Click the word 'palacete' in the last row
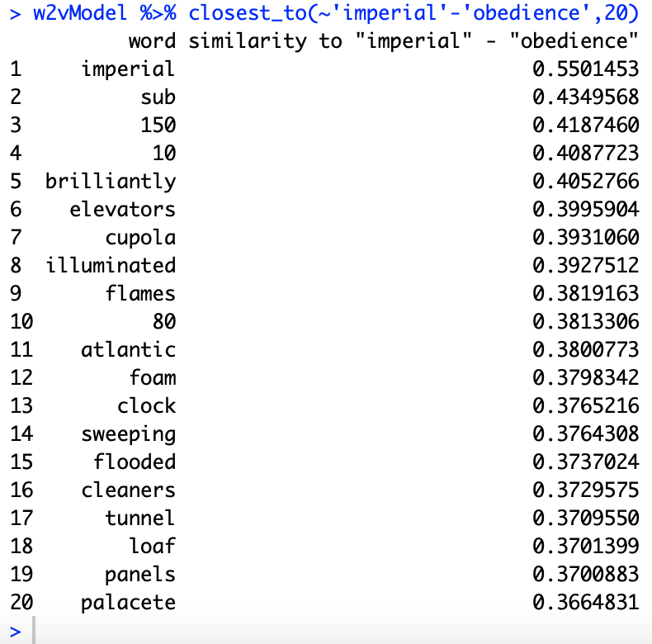This screenshot has width=652, height=644. (128, 603)
